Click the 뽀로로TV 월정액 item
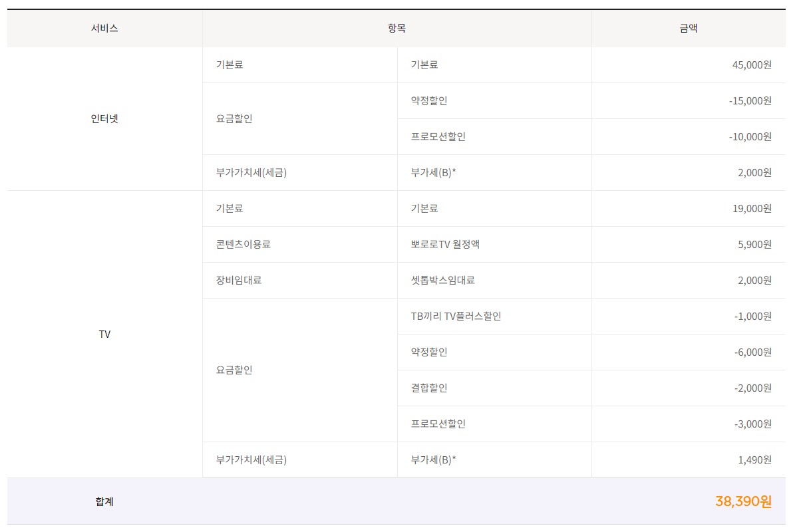Image resolution: width=791 pixels, height=532 pixels. (445, 245)
